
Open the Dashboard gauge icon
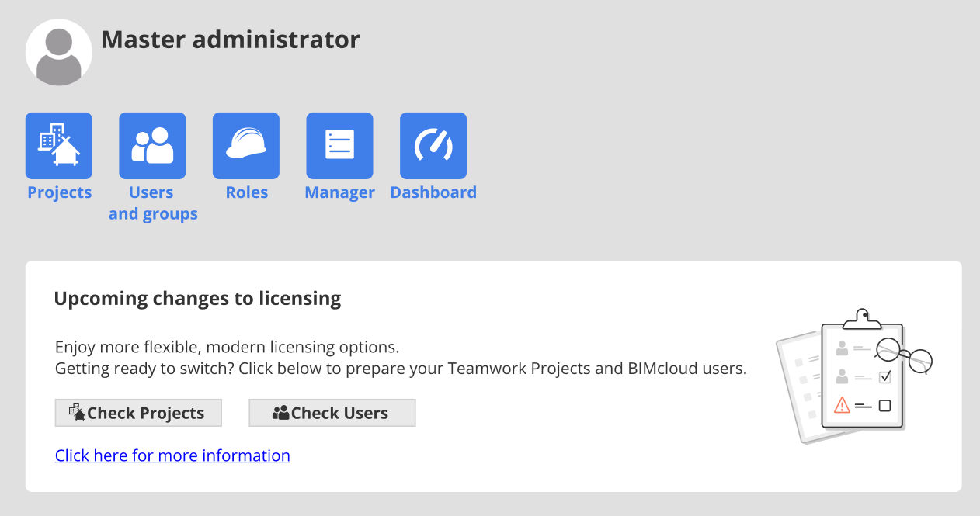click(x=433, y=146)
